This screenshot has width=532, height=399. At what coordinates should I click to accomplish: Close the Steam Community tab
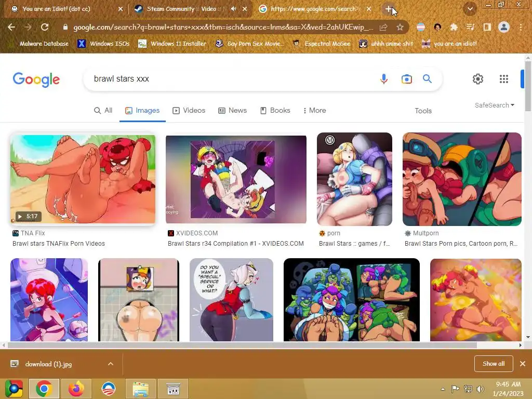tap(245, 9)
